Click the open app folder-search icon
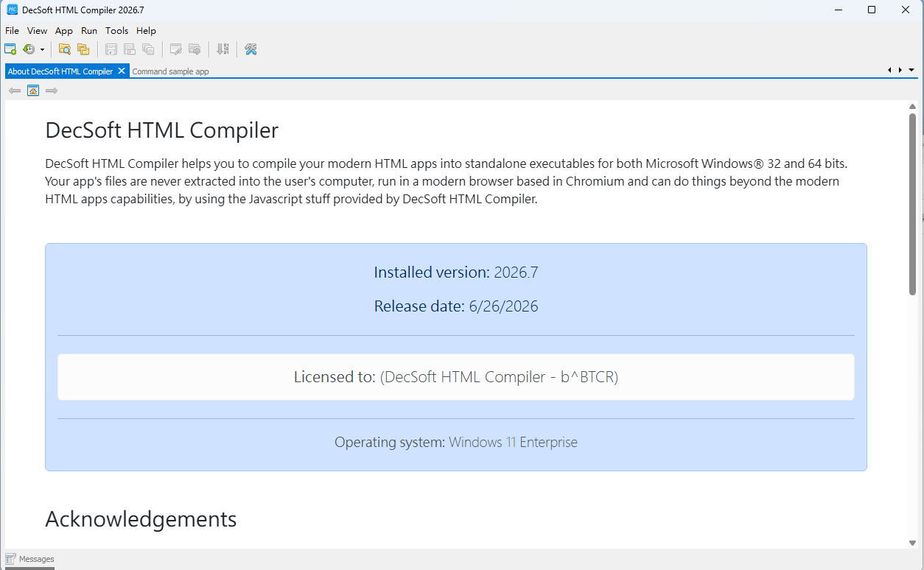This screenshot has height=570, width=924. (65, 49)
